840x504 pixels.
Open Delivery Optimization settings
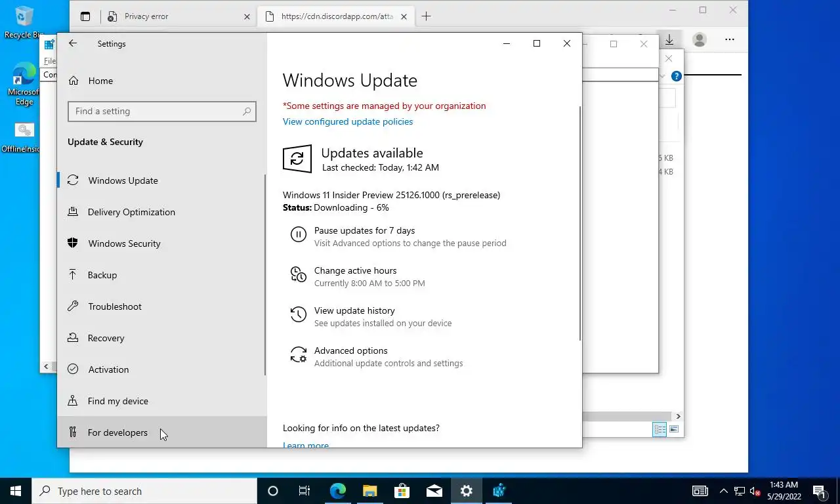[161, 212]
